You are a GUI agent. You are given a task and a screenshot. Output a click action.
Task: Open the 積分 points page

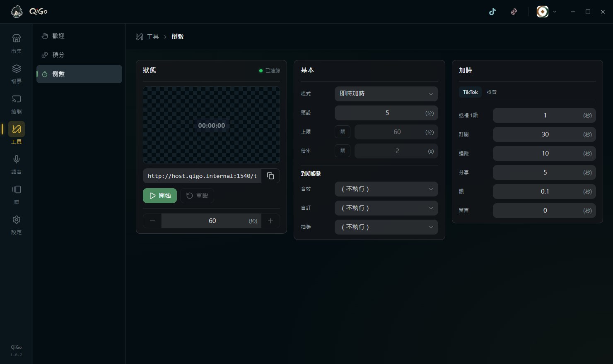79,55
